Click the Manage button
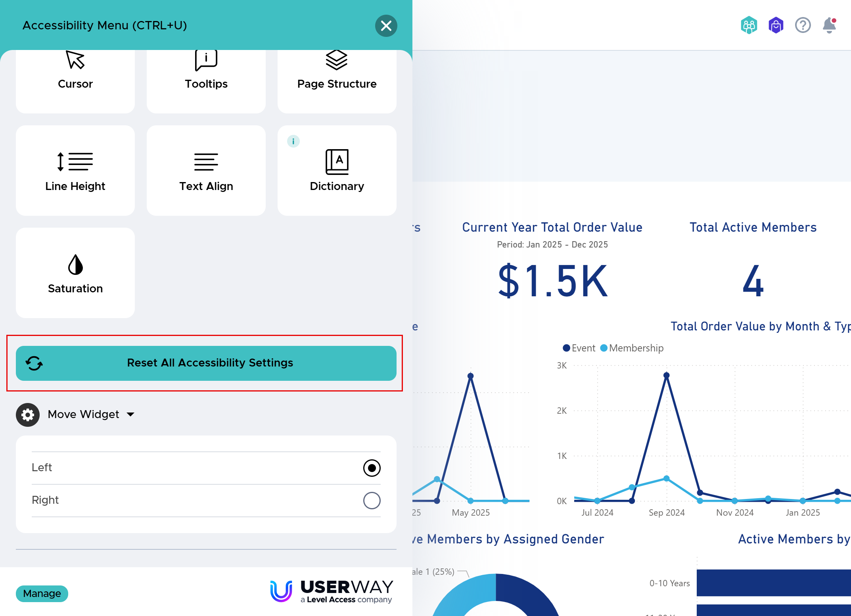 (42, 593)
